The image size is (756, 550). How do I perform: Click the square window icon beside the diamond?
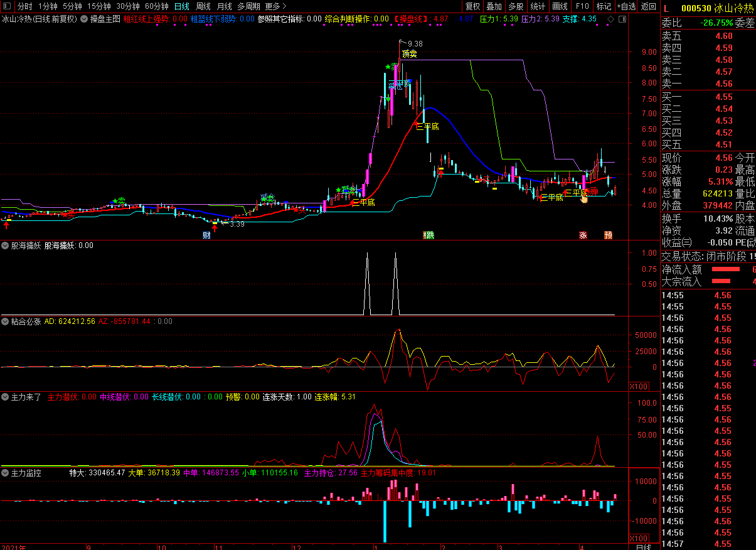point(622,19)
